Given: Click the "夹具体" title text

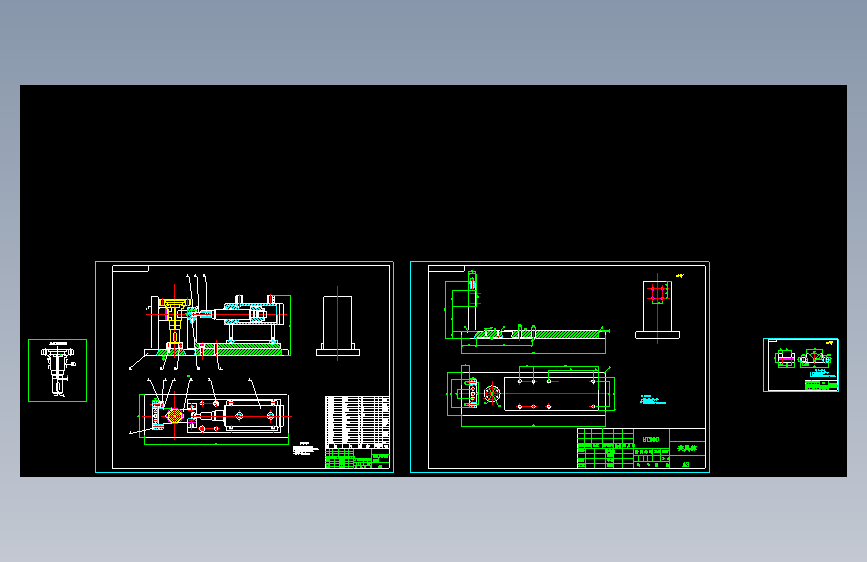Looking at the screenshot, I should [x=687, y=448].
